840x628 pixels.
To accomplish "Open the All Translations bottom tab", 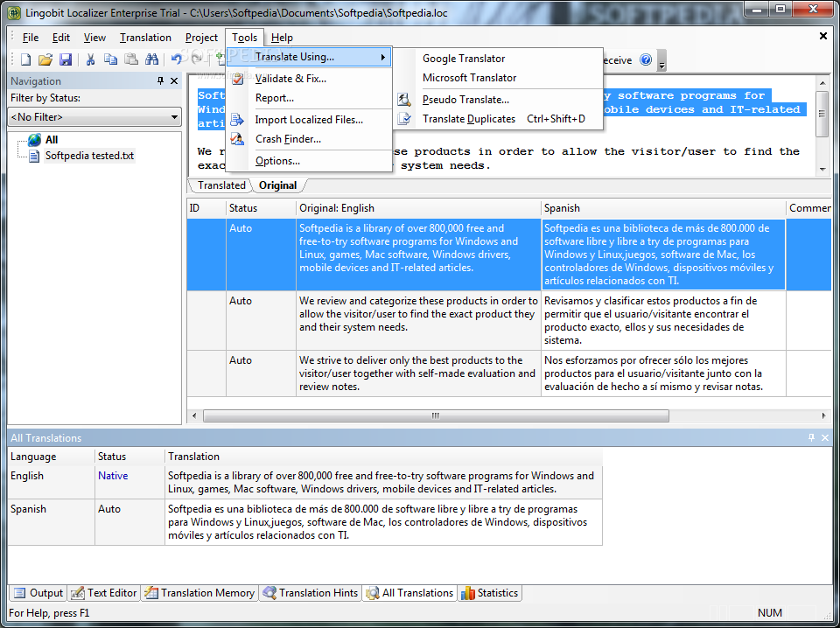I will pos(410,593).
